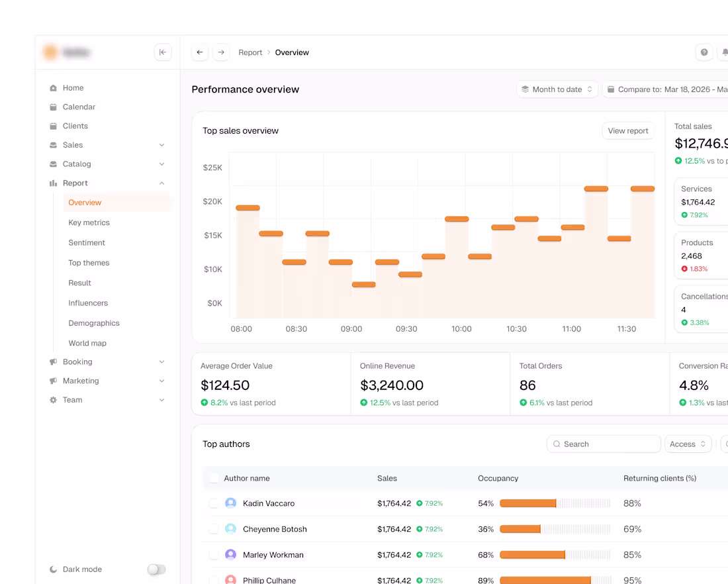Click the chart bar at 08:00

[248, 262]
